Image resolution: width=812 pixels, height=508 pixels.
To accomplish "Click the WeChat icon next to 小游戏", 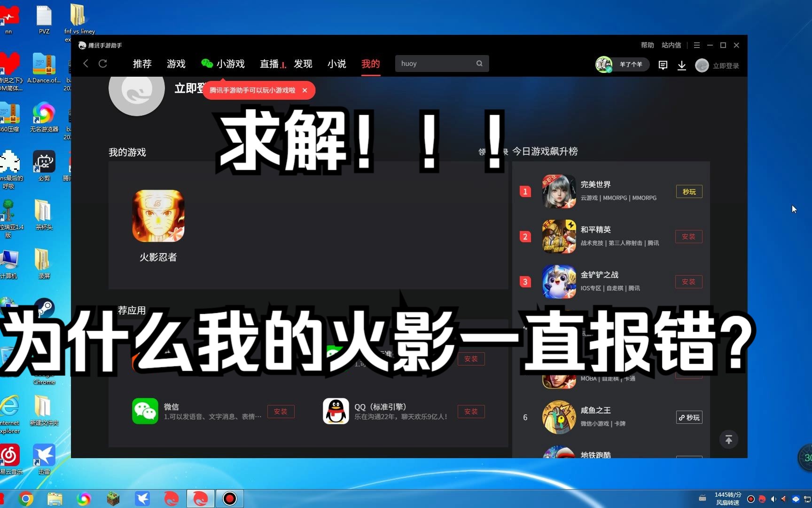I will tap(207, 63).
